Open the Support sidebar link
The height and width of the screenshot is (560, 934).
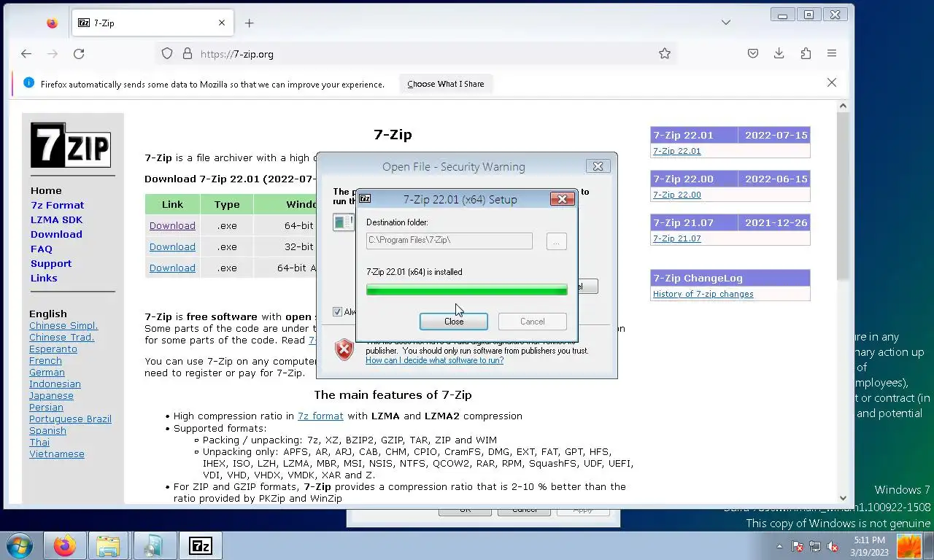pos(51,263)
